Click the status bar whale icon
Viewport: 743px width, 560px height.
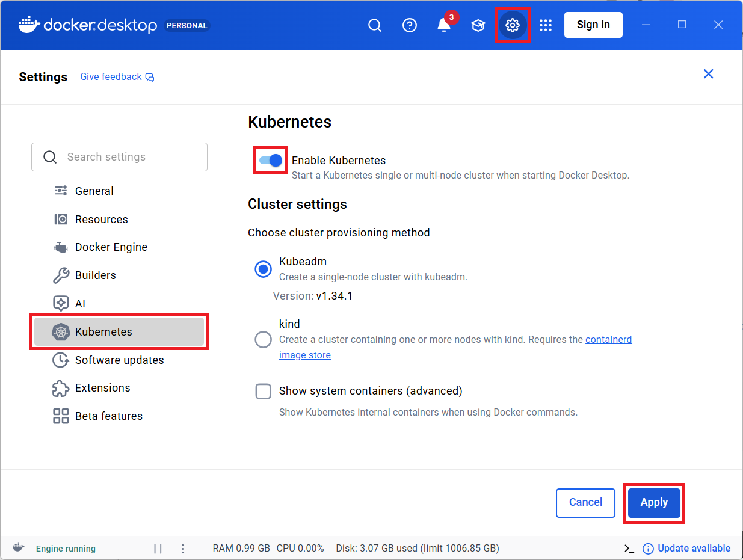[x=19, y=548]
